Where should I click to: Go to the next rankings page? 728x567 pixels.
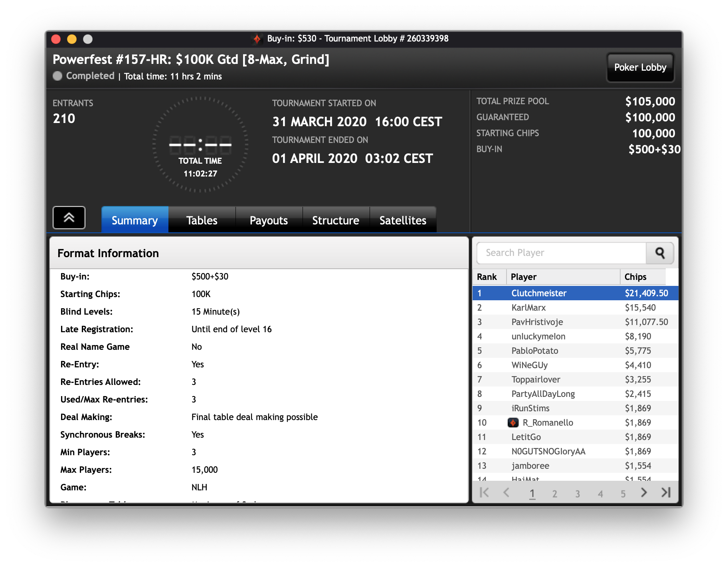tap(643, 493)
